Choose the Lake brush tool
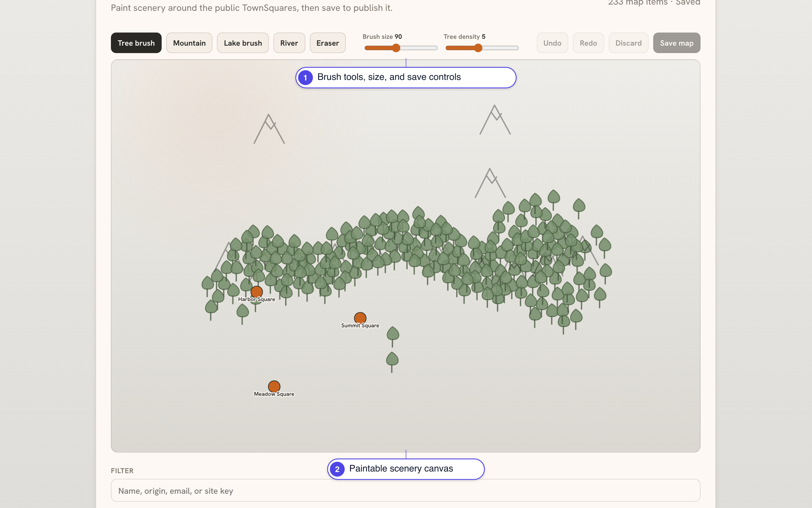 (243, 43)
